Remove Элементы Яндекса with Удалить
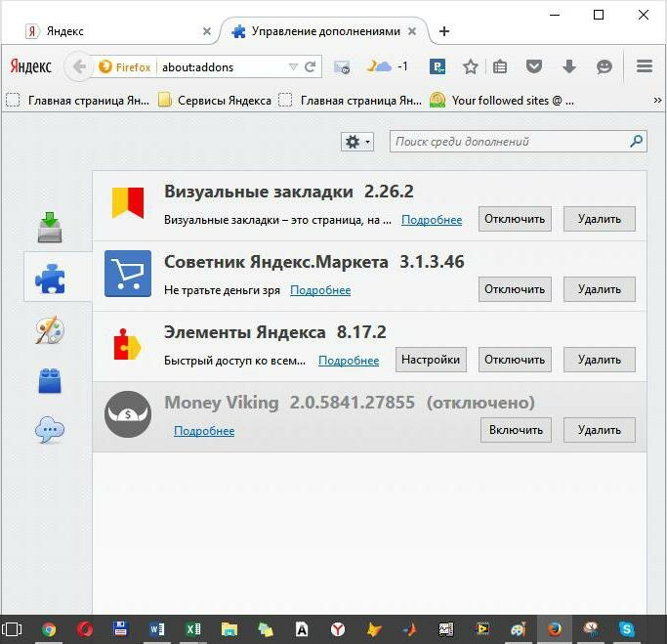 (600, 360)
